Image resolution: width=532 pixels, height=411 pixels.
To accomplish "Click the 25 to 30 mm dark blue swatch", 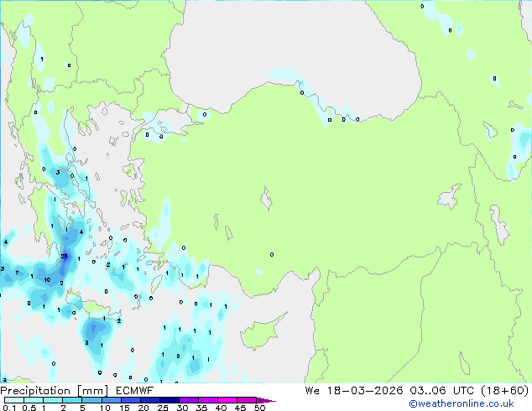I will coord(169,400).
